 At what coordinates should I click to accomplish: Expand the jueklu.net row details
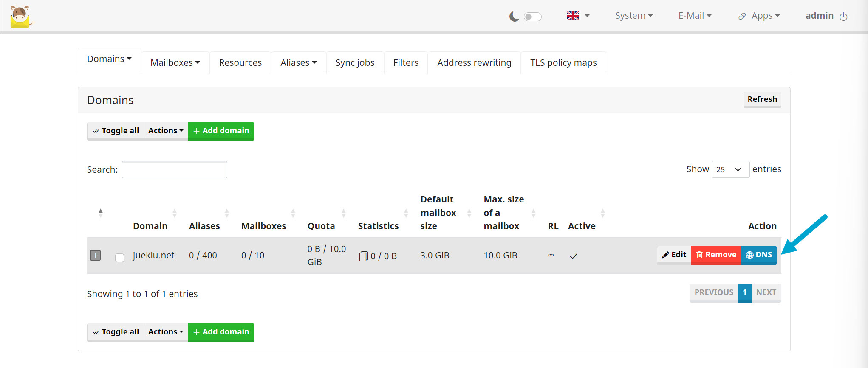[x=96, y=256]
